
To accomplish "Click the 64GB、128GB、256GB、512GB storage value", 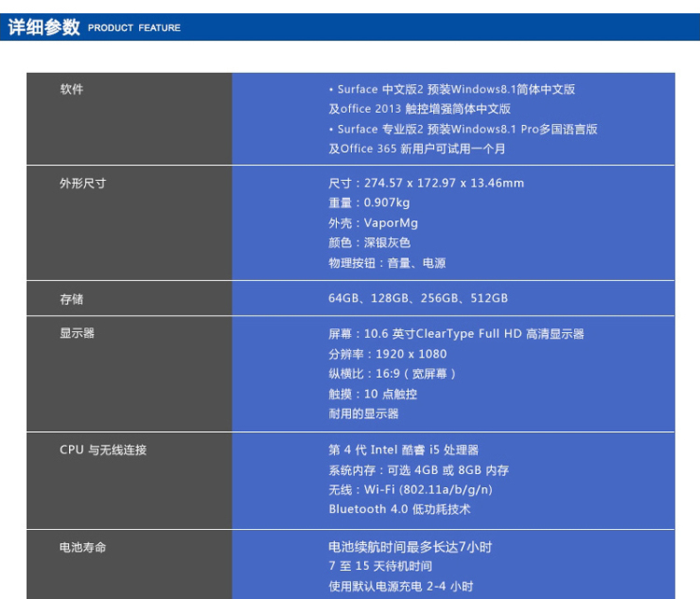I will coord(418,299).
